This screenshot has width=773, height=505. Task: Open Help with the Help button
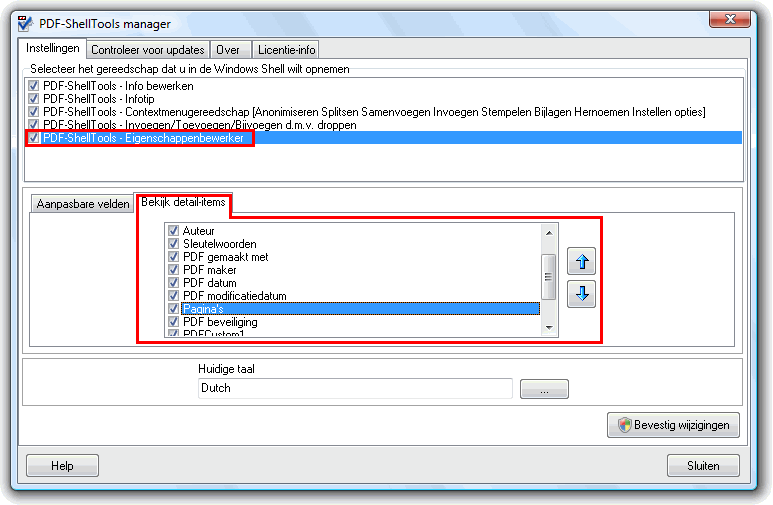pyautogui.click(x=62, y=465)
